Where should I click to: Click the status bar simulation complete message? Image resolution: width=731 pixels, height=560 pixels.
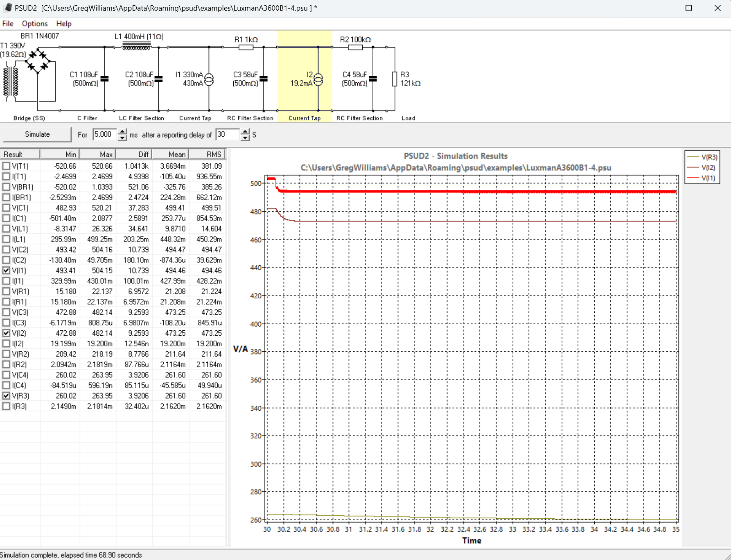pyautogui.click(x=71, y=555)
